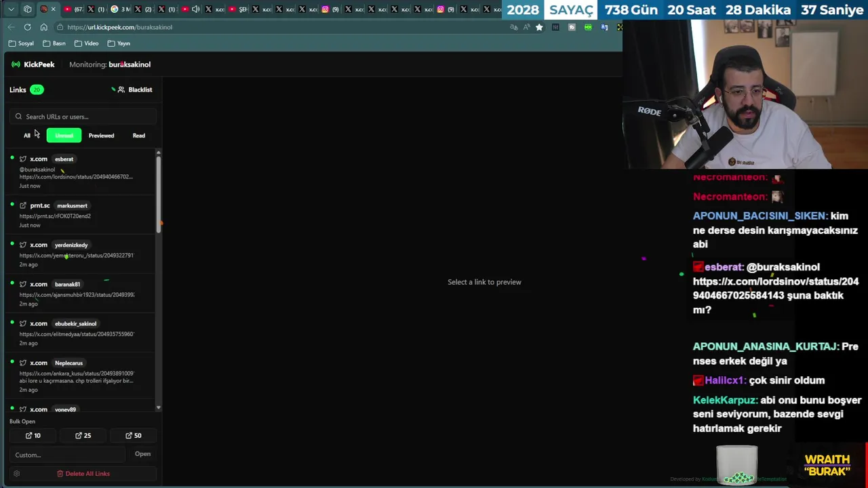This screenshot has height=488, width=868.
Task: Switch to the Previewed filter tab
Action: pyautogui.click(x=101, y=136)
